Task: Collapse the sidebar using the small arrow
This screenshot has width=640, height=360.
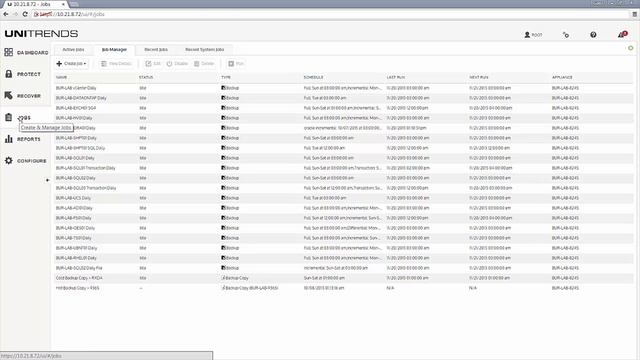Action: pos(47,180)
